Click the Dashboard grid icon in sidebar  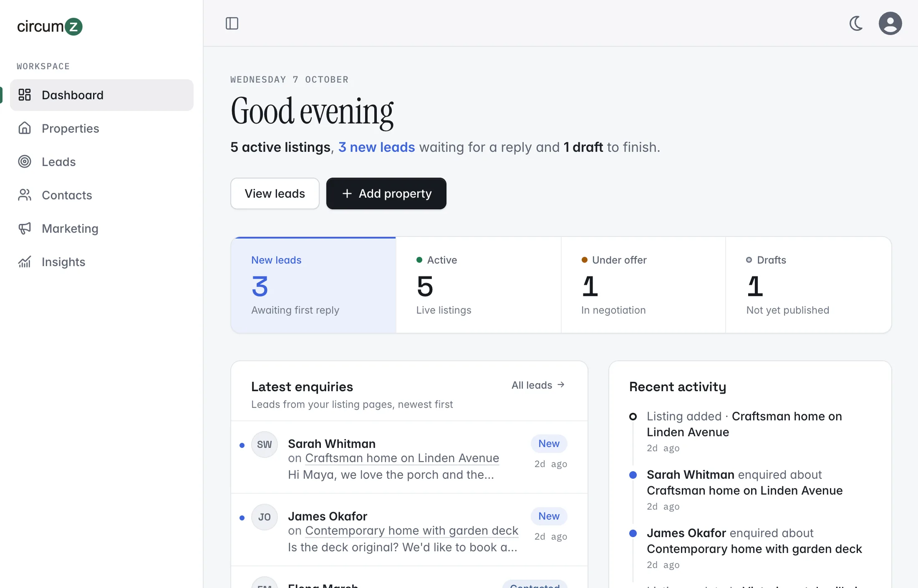point(25,95)
